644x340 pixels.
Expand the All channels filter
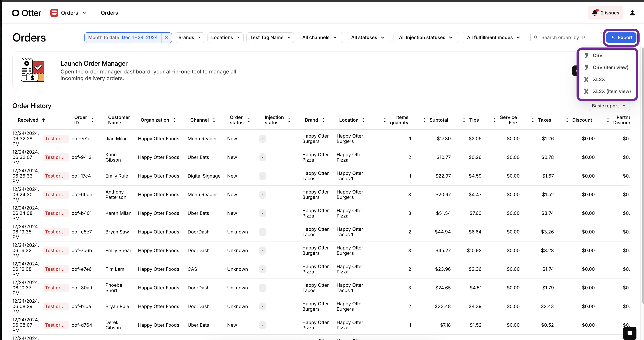(x=320, y=38)
